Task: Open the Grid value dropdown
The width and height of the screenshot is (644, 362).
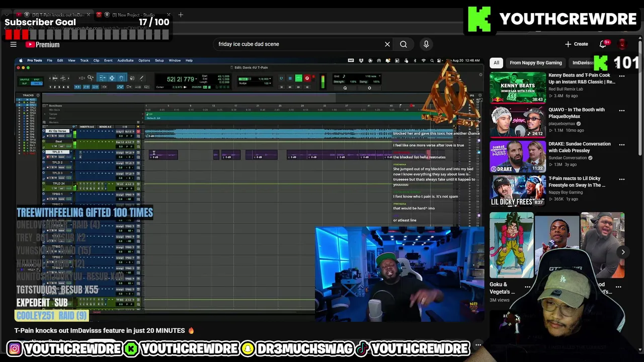Action: (270, 79)
